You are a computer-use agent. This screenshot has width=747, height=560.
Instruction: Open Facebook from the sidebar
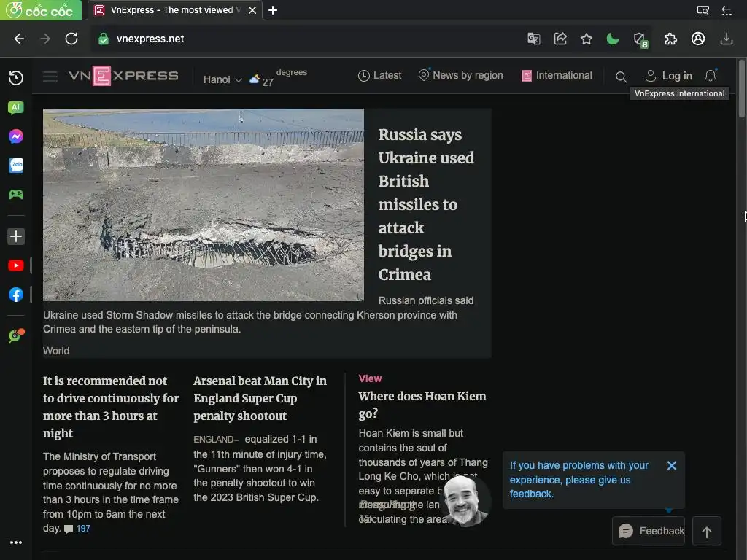point(16,295)
